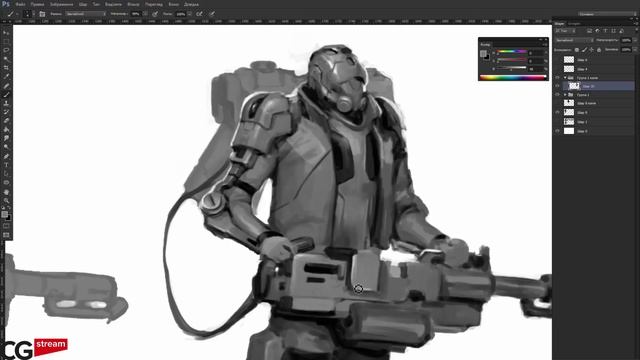Hide the Слой 9 layer

pyautogui.click(x=558, y=112)
